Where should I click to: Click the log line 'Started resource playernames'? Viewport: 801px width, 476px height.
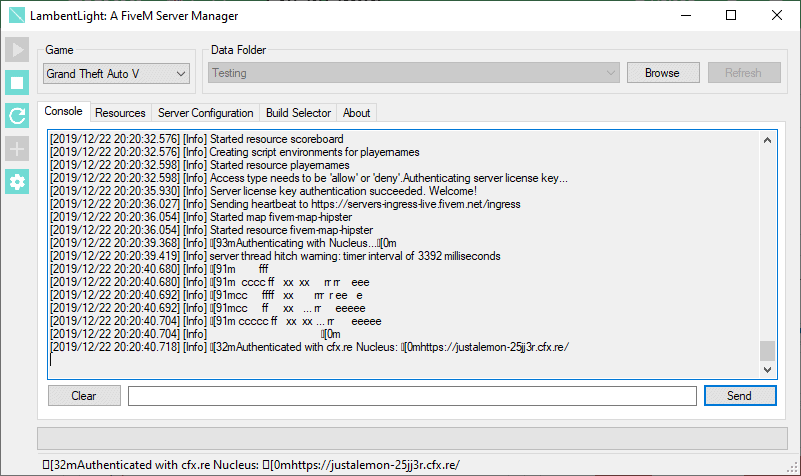pyautogui.click(x=200, y=165)
